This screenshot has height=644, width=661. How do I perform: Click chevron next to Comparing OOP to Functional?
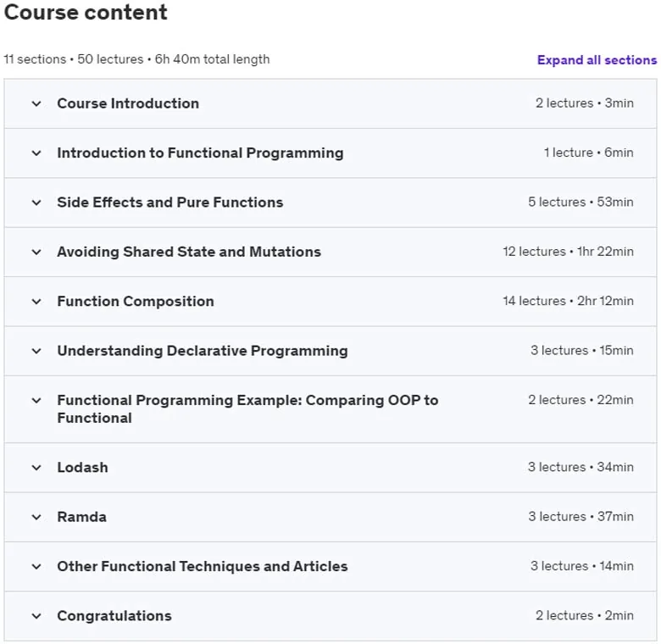click(x=36, y=401)
